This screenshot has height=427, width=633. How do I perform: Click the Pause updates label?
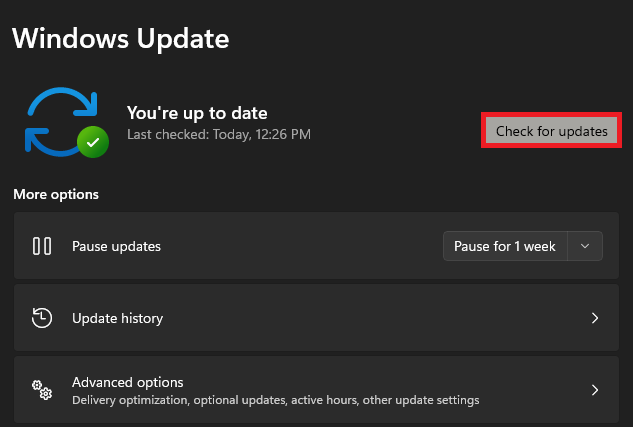pos(116,246)
